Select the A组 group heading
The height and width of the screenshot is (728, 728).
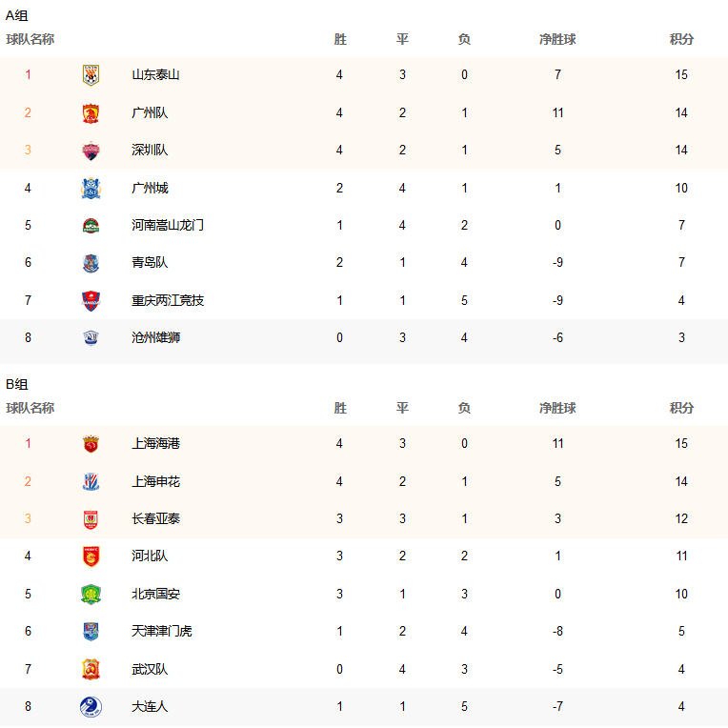click(x=17, y=16)
